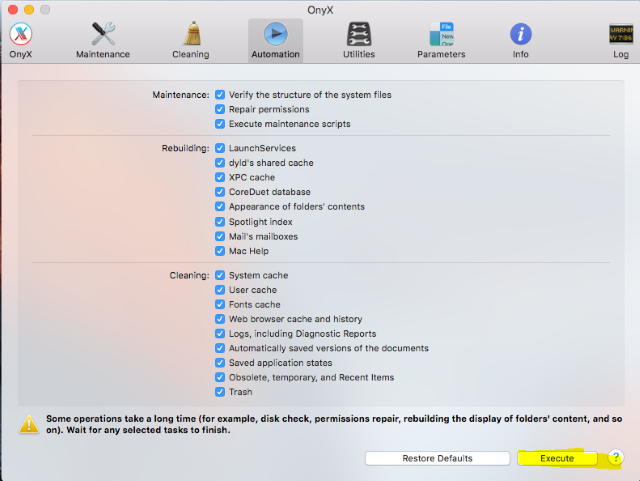This screenshot has height=481, width=640.
Task: Close the OnyX window with red button
Action: 13,9
